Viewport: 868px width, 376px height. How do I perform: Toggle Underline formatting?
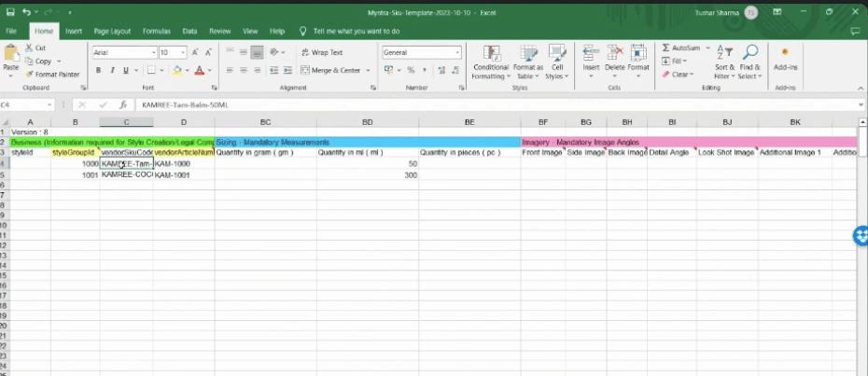pos(126,70)
